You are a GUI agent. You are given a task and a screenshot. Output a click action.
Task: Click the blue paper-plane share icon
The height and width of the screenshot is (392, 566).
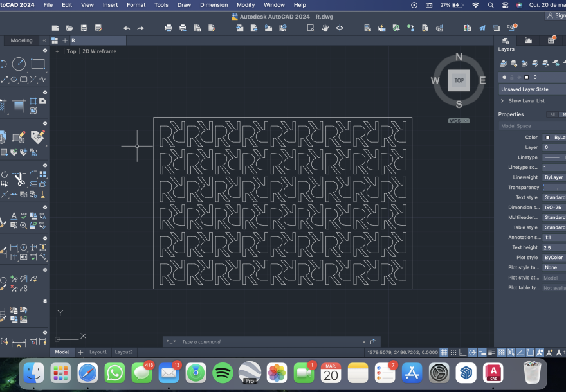coord(482,28)
